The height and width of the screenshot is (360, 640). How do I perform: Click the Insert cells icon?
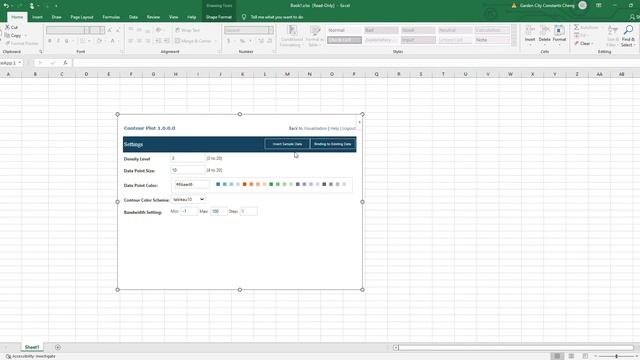tap(530, 31)
